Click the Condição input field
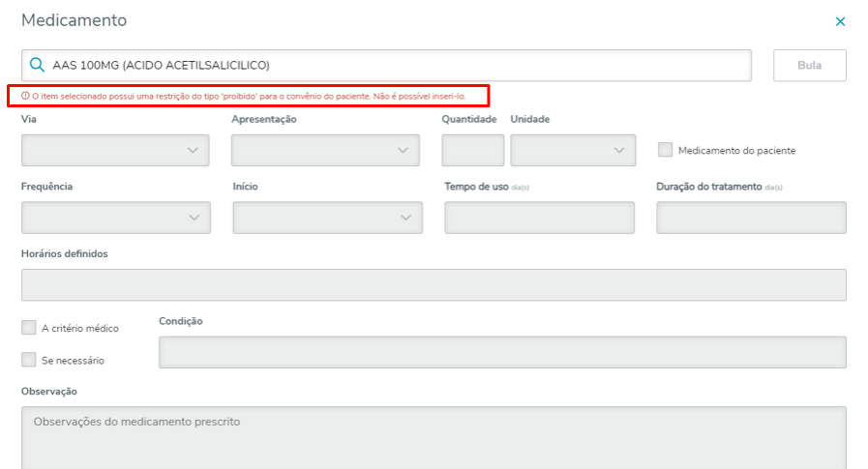 [502, 352]
